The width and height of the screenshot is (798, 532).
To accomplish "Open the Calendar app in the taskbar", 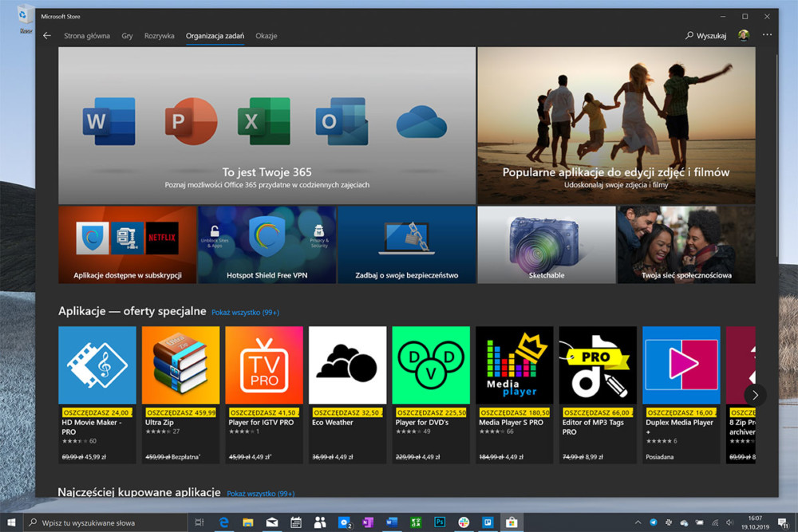I will tap(296, 522).
